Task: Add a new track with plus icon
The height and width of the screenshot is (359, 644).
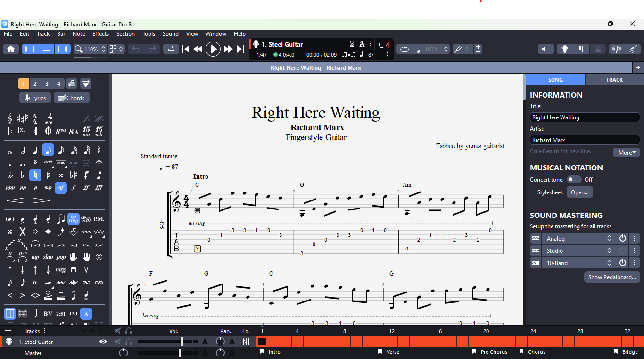Action: [x=8, y=331]
